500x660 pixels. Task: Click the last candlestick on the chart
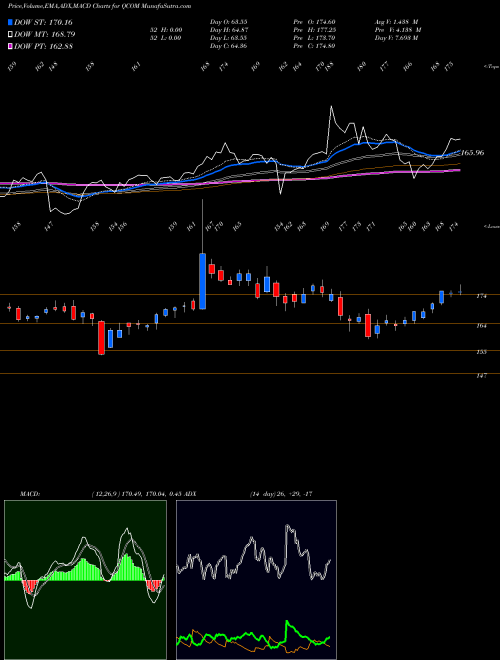click(460, 292)
